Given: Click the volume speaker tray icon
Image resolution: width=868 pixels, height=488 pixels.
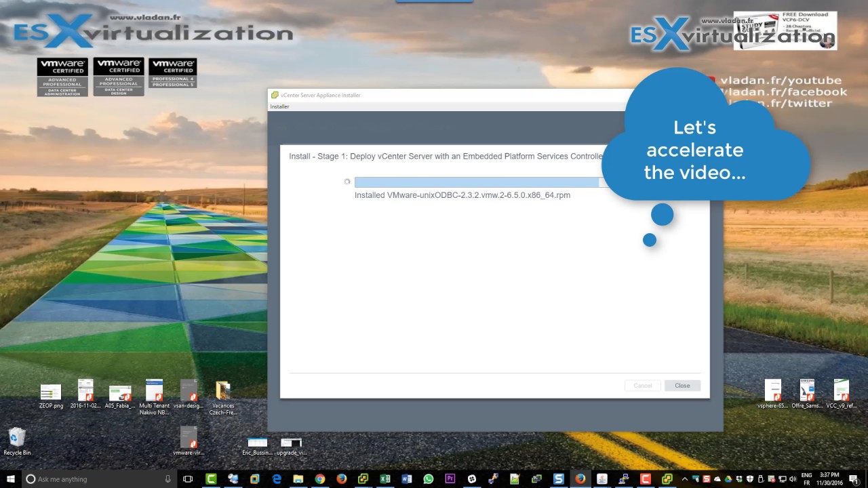Looking at the screenshot, I should pyautogui.click(x=793, y=479).
